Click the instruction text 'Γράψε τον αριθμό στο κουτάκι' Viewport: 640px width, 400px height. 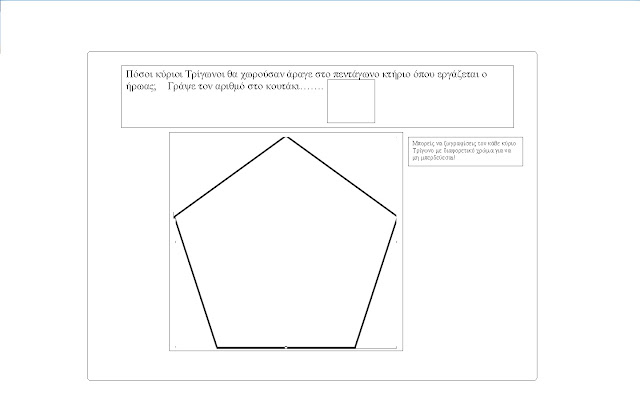click(x=234, y=87)
